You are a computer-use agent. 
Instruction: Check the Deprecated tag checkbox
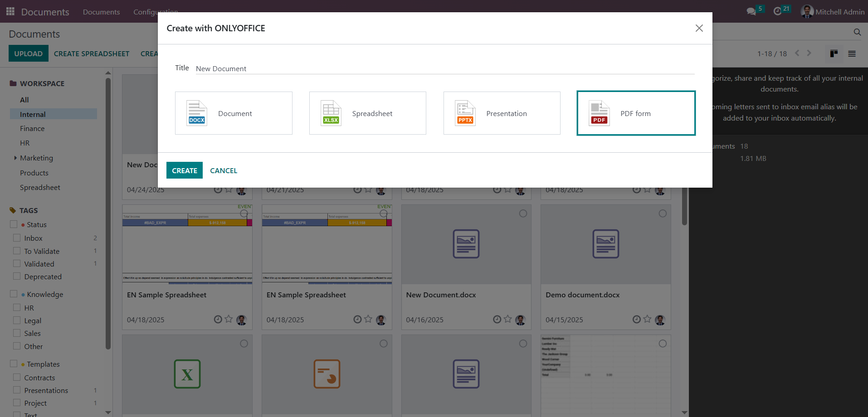17,276
